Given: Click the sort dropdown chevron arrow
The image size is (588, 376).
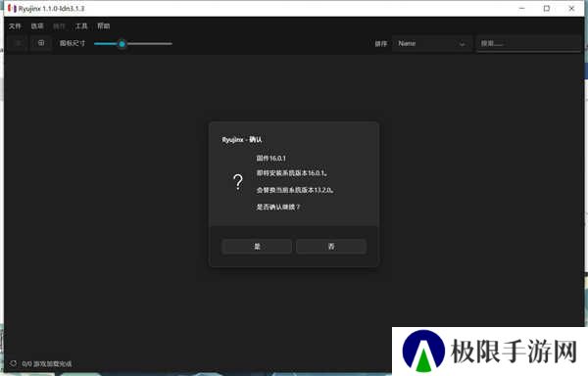Looking at the screenshot, I should (462, 44).
